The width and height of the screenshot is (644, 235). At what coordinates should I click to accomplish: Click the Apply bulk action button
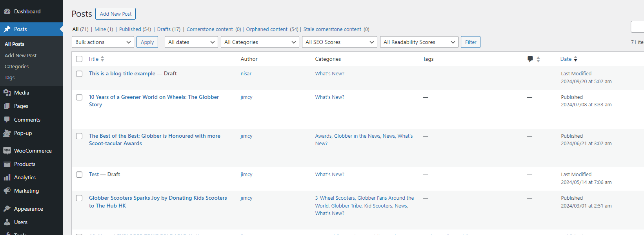[x=147, y=42]
